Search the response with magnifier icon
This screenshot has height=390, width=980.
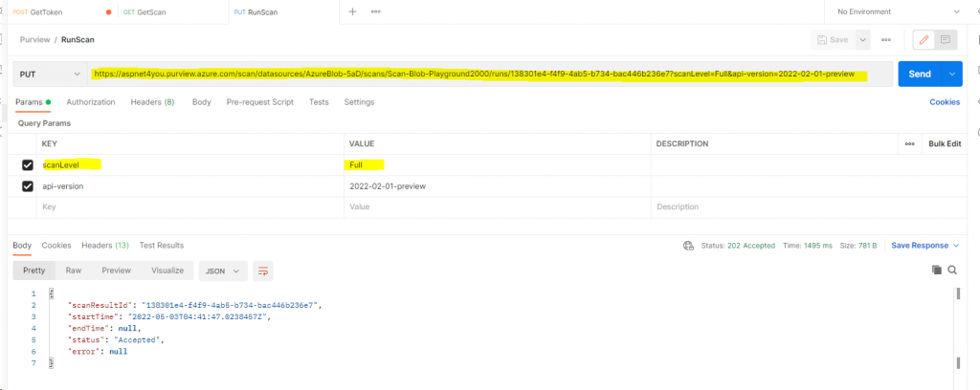pyautogui.click(x=952, y=270)
